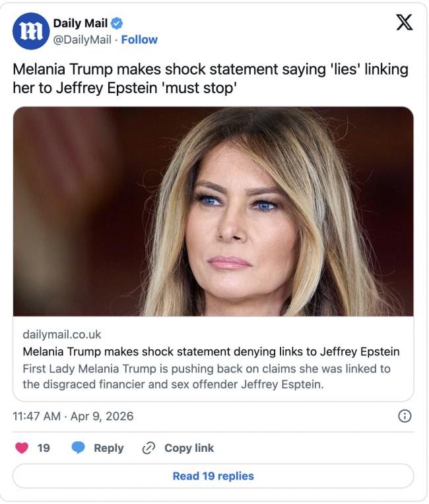Image resolution: width=429 pixels, height=504 pixels.
Task: Click the X logo icon
Action: (x=404, y=24)
